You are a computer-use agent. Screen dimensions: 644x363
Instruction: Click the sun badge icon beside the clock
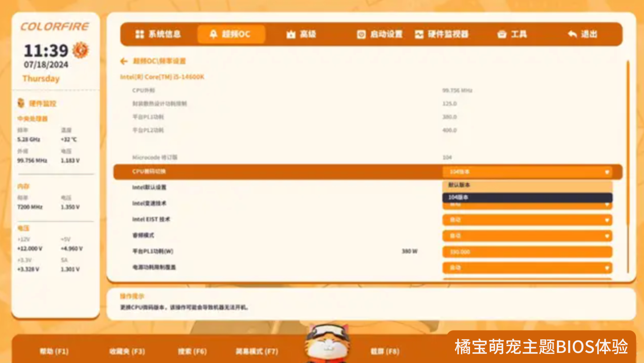pos(81,50)
